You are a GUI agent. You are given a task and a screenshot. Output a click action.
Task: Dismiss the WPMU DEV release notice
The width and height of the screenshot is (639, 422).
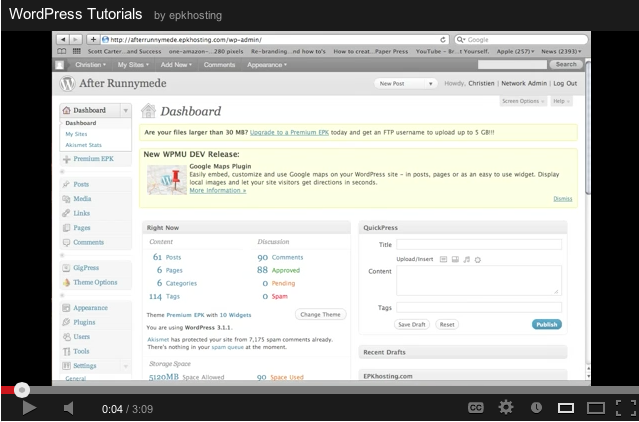coord(563,199)
